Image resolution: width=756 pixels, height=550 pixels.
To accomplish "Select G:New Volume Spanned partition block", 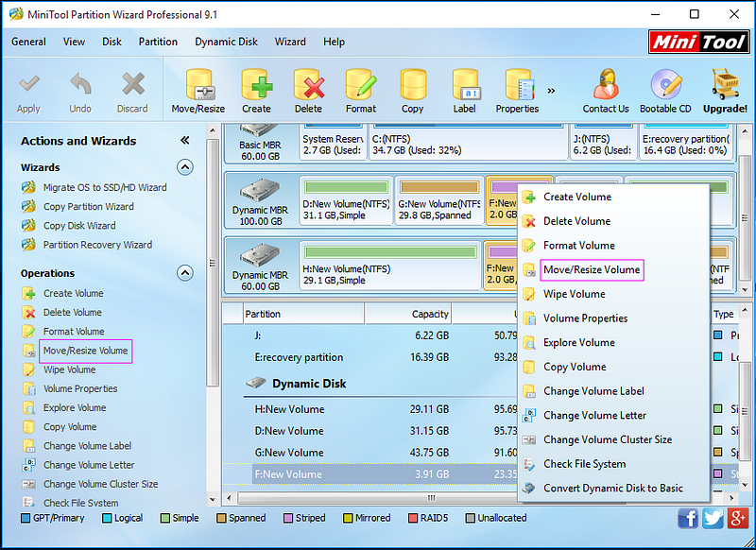I will tap(439, 200).
